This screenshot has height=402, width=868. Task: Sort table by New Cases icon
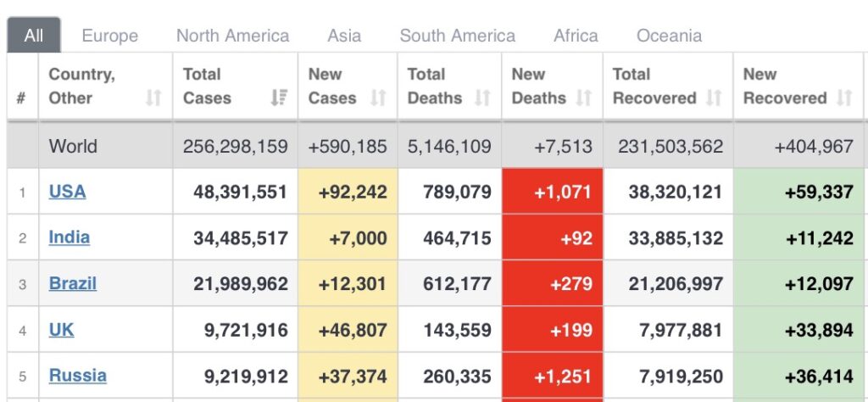point(378,98)
